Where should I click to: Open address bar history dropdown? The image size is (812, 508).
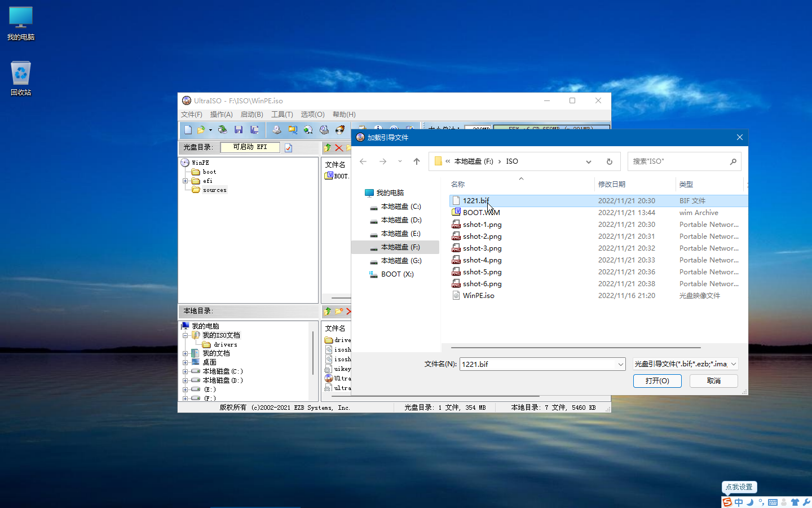pyautogui.click(x=589, y=161)
